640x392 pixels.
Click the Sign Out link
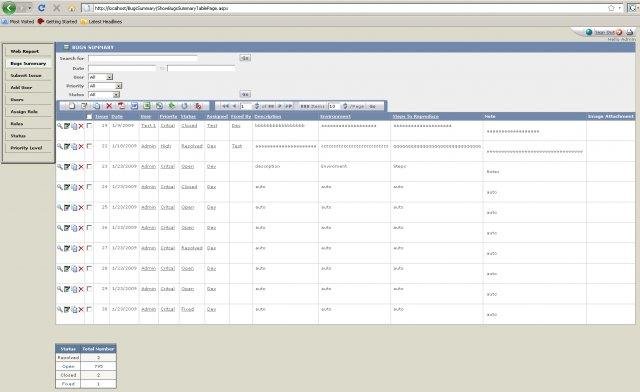click(604, 32)
